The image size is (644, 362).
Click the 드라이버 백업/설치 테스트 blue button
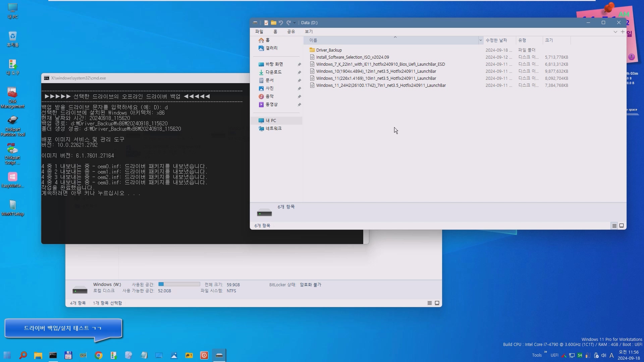point(63,328)
